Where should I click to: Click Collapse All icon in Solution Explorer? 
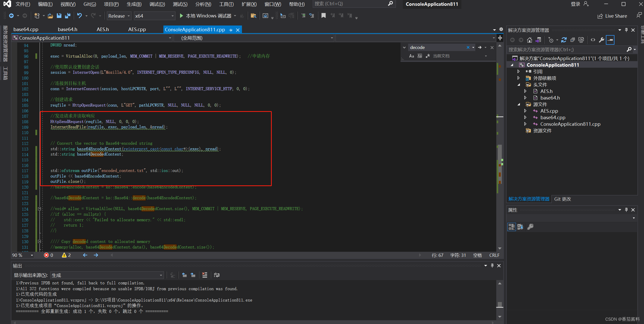[573, 40]
